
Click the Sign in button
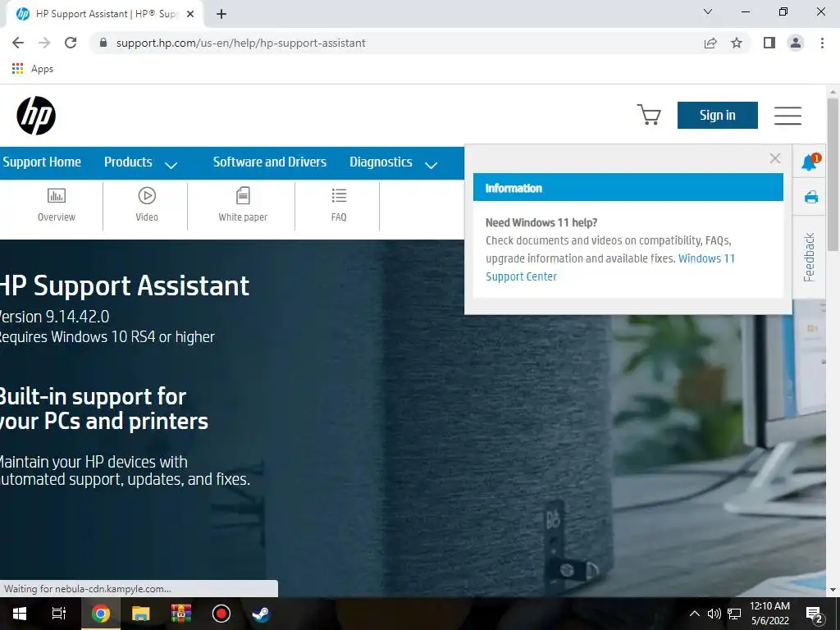717,115
